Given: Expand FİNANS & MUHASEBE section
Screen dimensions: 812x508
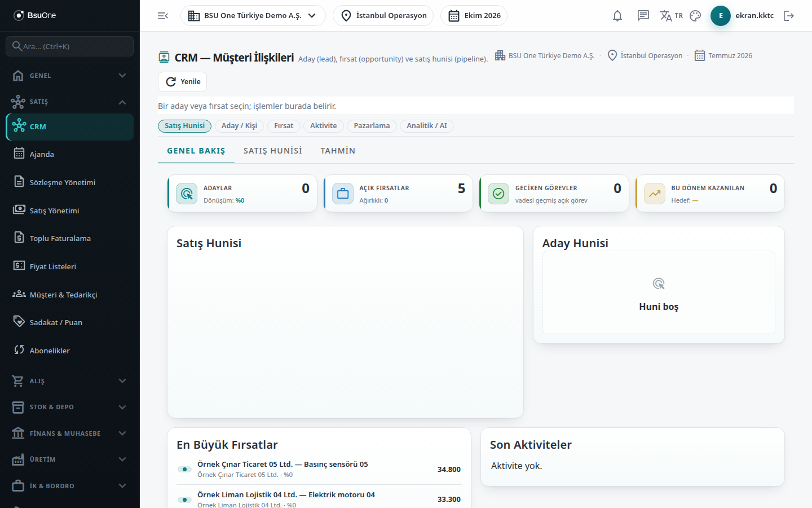Looking at the screenshot, I should (x=70, y=433).
